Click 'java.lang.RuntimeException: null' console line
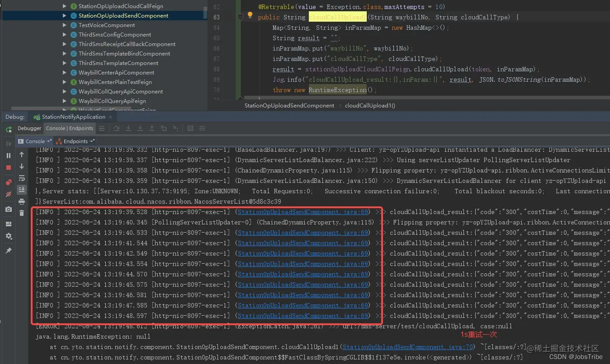The width and height of the screenshot is (610, 364). point(93,336)
